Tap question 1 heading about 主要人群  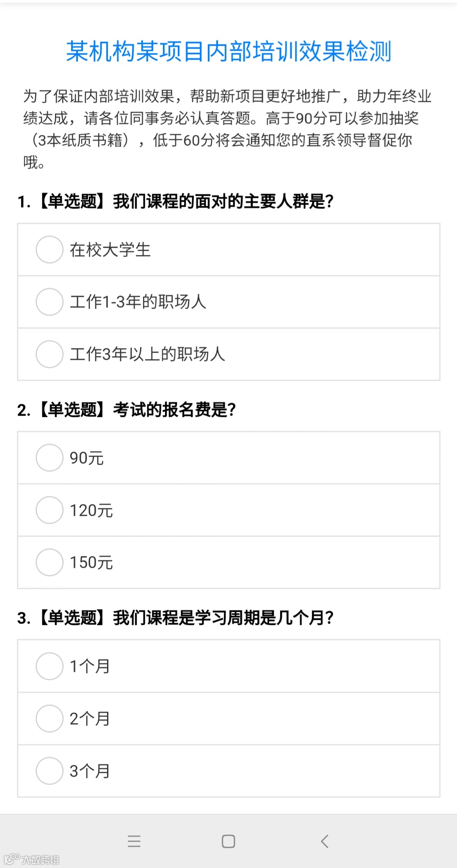click(x=176, y=201)
